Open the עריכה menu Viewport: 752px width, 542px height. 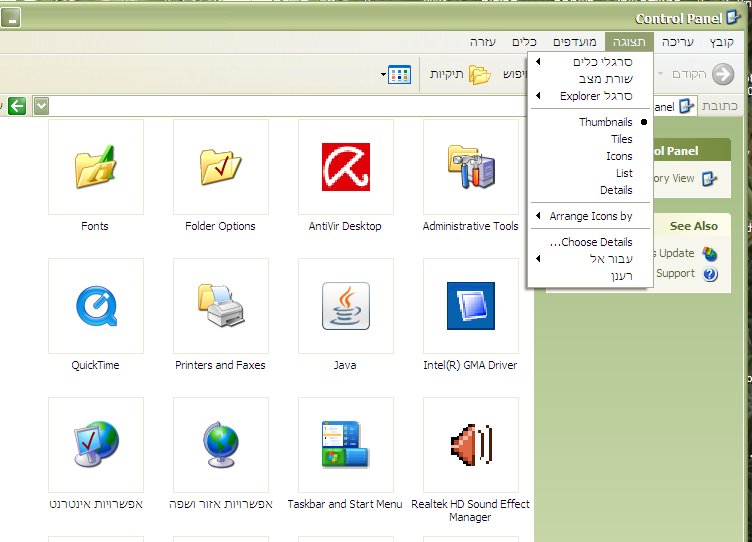[678, 42]
